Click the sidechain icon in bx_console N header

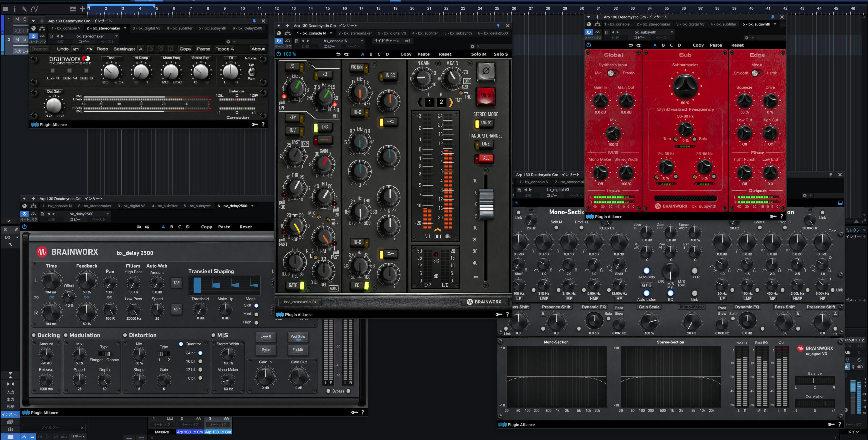click(x=408, y=41)
